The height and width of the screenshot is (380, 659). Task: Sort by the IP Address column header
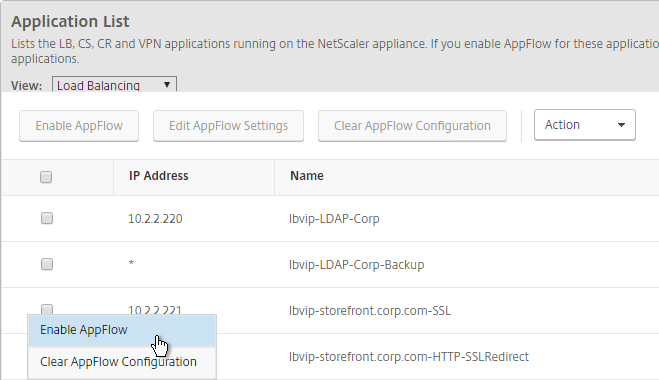[158, 176]
